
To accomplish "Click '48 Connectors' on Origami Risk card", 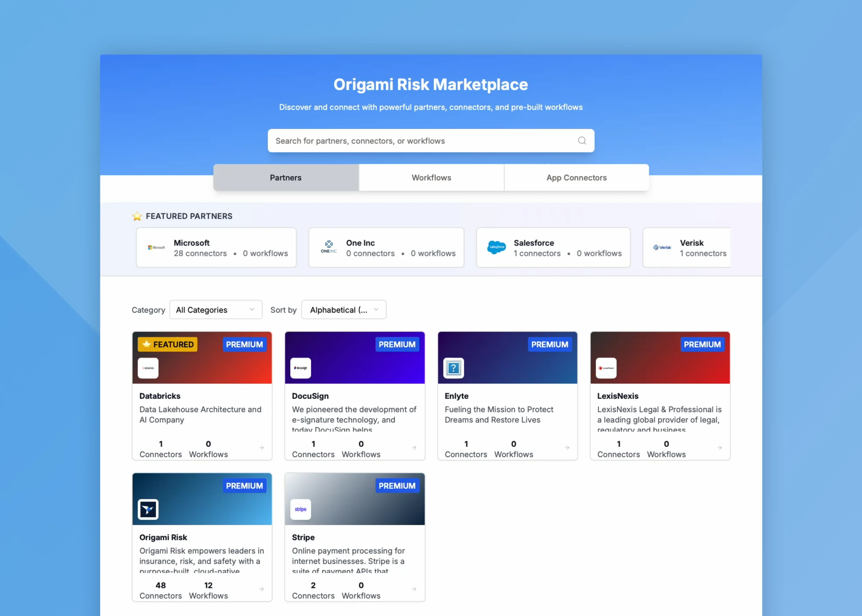I will pyautogui.click(x=160, y=591).
